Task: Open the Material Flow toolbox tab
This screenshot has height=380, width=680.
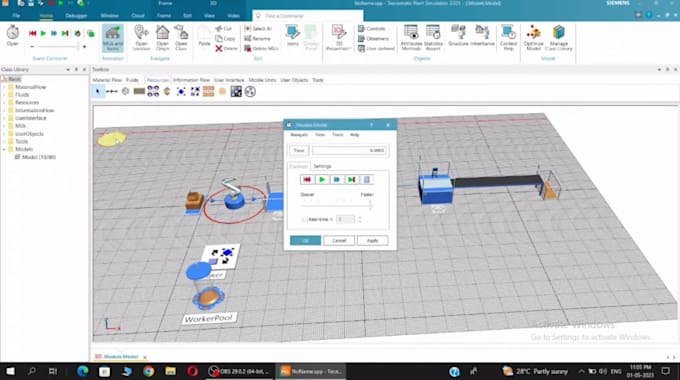Action: click(107, 80)
